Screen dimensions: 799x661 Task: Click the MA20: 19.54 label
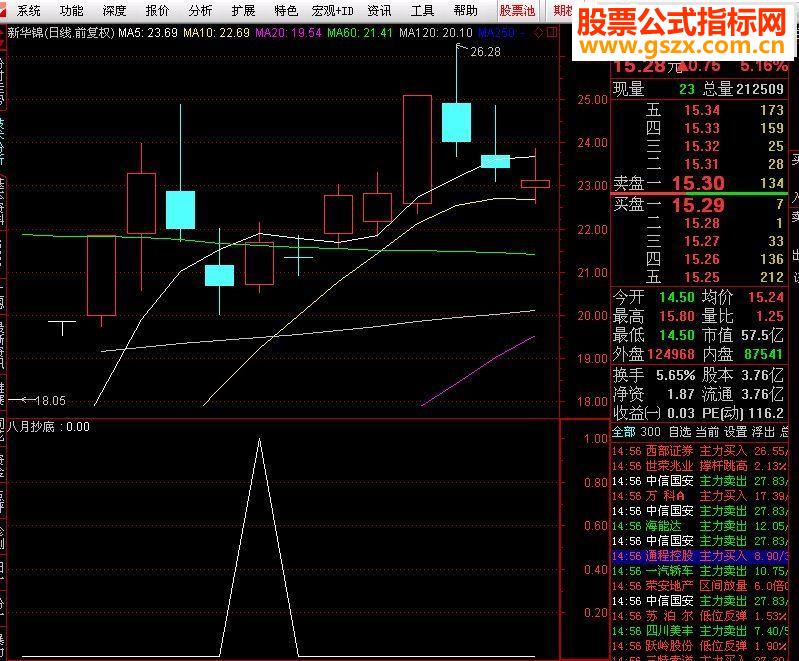pos(288,33)
